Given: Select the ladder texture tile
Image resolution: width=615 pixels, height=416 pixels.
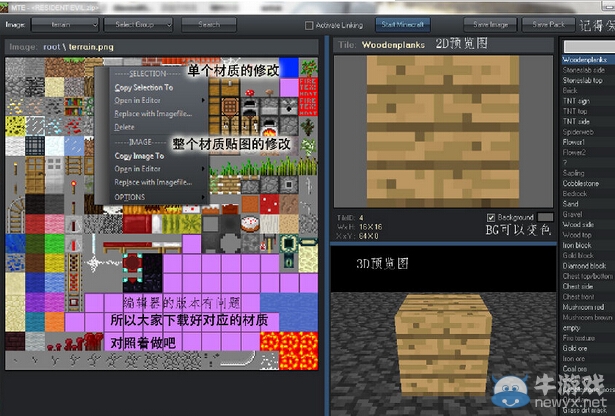Looking at the screenshot, I should (x=74, y=165).
